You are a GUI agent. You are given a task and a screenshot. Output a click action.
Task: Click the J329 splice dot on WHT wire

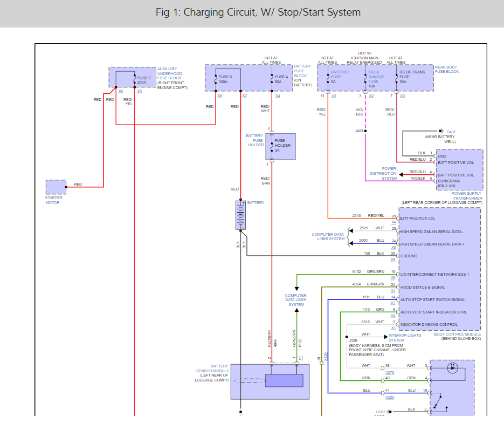pos(347,337)
